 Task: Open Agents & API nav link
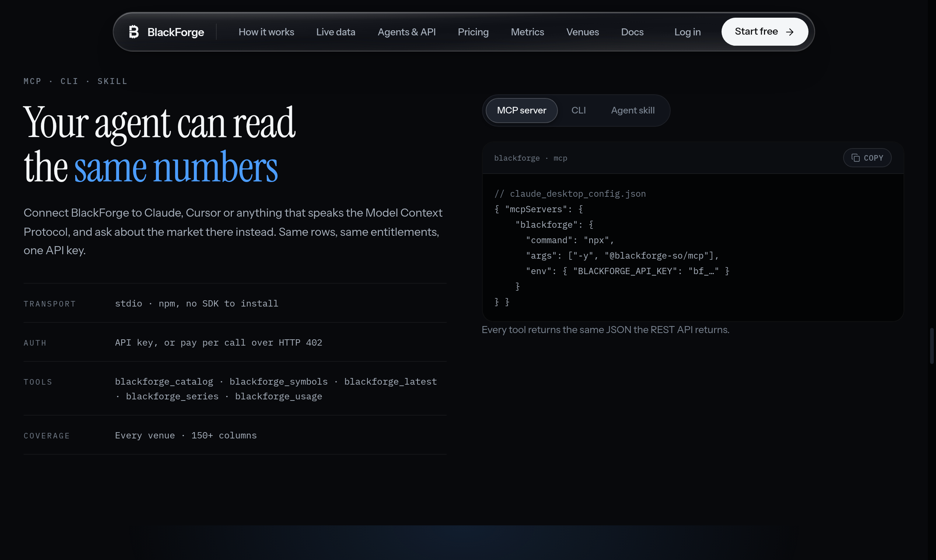coord(406,32)
